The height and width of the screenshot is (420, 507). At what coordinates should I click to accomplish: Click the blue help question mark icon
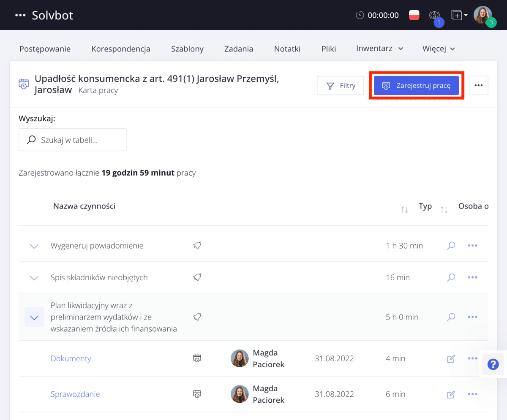pyautogui.click(x=493, y=364)
